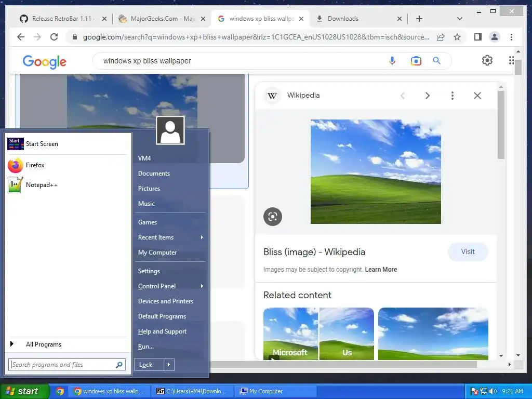Screen dimensions: 532x399
Task: Open preview panel more options dots
Action: click(453, 96)
